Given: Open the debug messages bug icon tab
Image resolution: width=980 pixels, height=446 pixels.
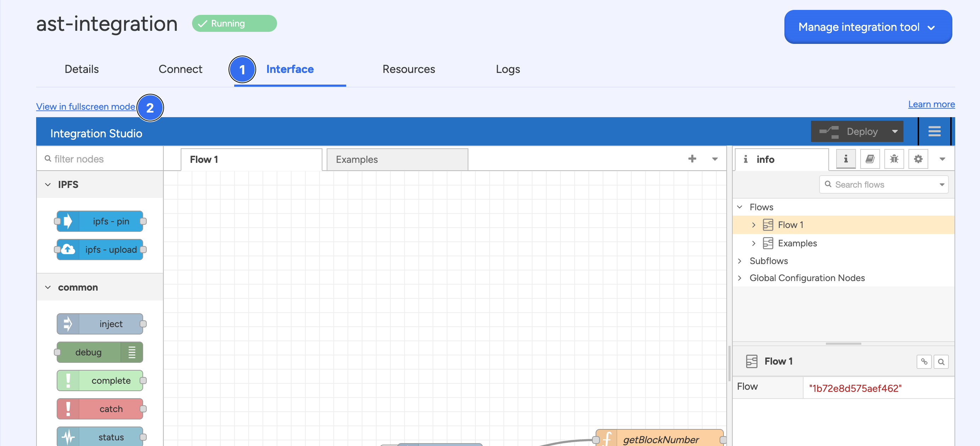Looking at the screenshot, I should pos(894,159).
